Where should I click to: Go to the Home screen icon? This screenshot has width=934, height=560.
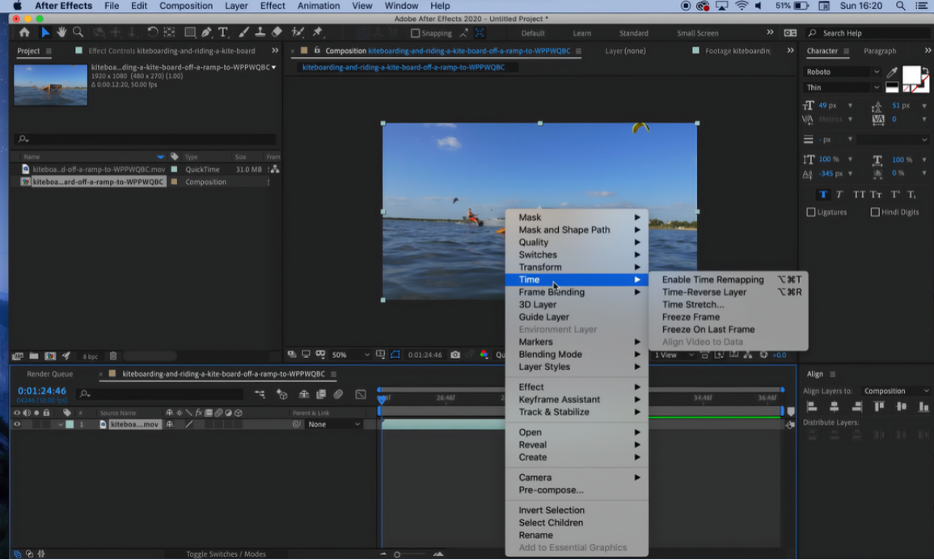click(x=24, y=32)
